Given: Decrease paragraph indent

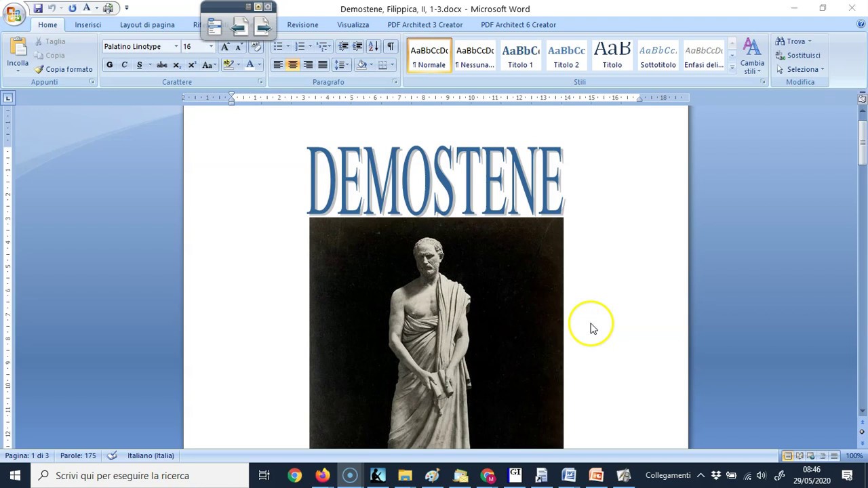Looking at the screenshot, I should [343, 46].
